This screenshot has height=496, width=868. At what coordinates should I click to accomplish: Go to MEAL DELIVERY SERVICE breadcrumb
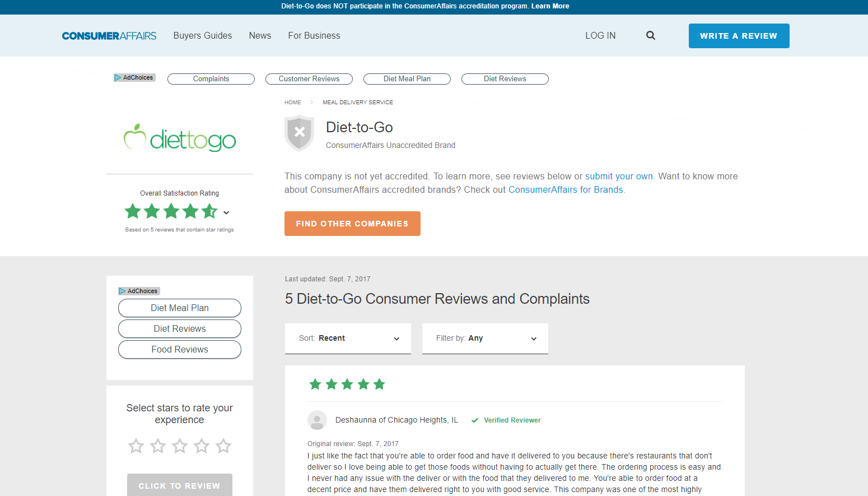(x=358, y=103)
